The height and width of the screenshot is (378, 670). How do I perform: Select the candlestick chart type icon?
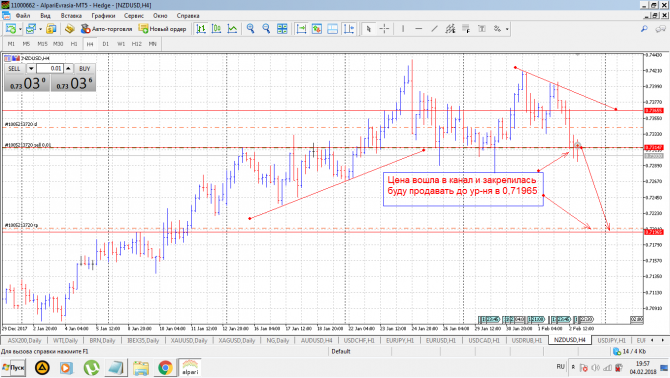pos(217,29)
